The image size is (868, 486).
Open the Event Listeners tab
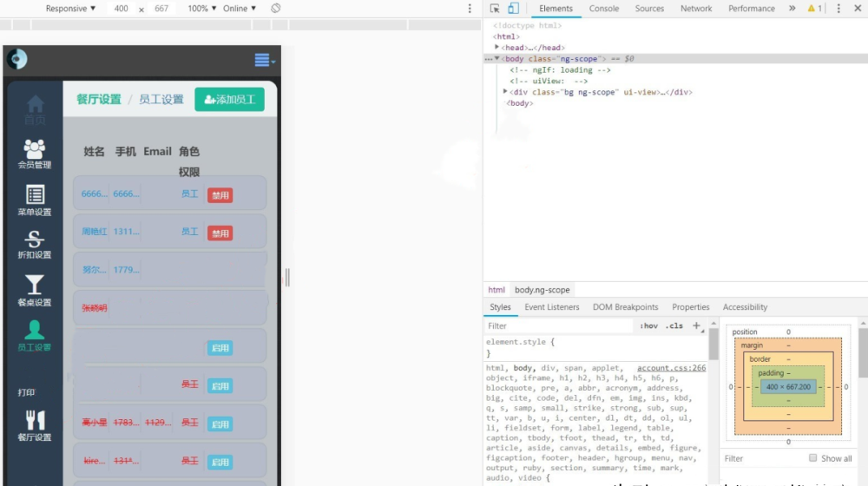(x=551, y=307)
